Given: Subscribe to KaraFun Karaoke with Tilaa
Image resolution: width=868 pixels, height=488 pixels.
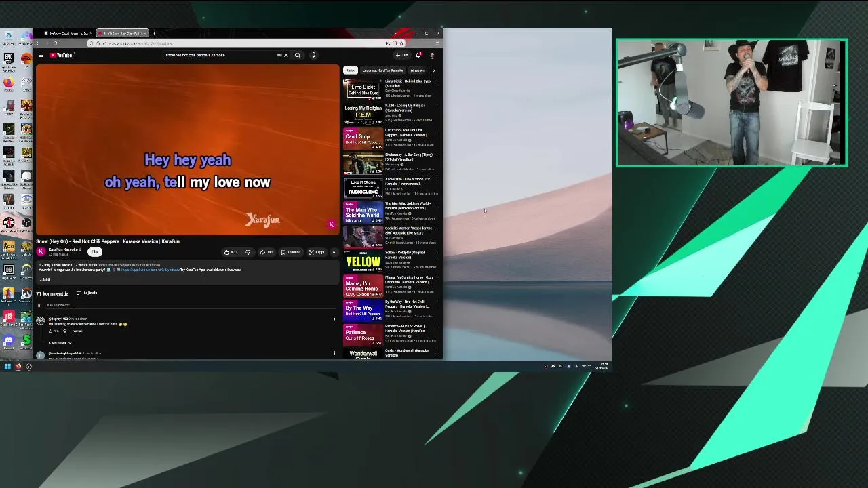Looking at the screenshot, I should 95,251.
